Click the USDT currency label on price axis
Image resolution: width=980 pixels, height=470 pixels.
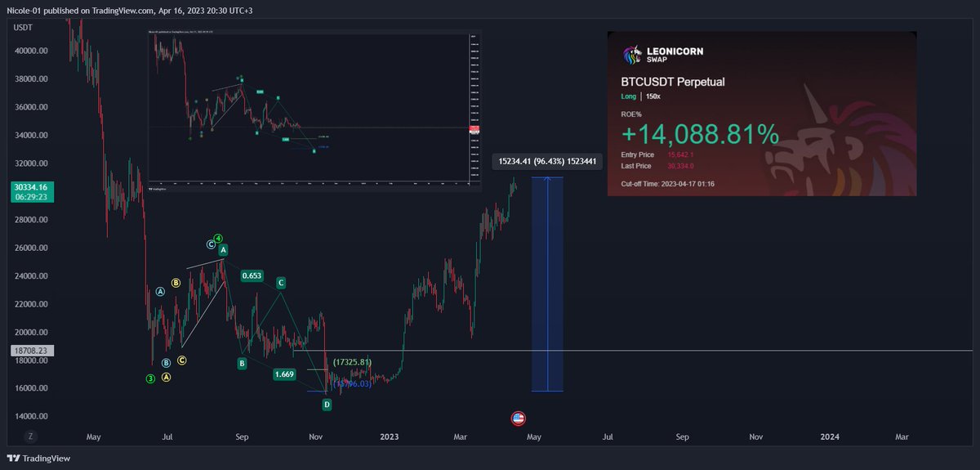click(x=24, y=26)
